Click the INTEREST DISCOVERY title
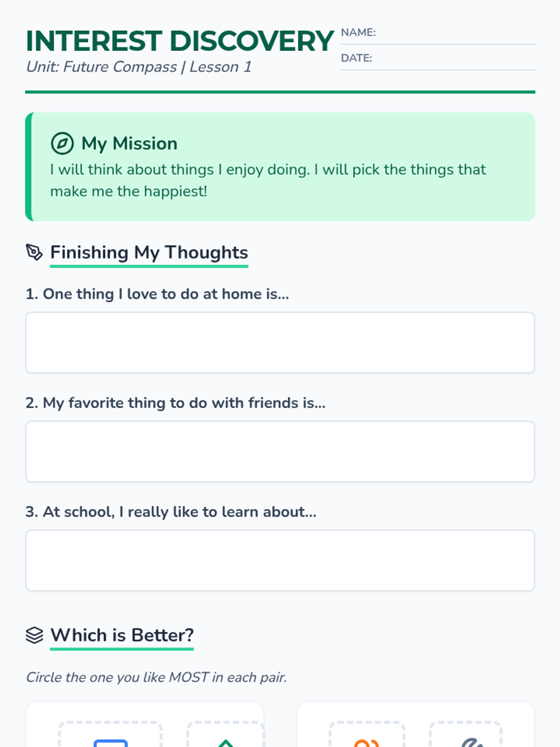Image resolution: width=560 pixels, height=747 pixels. pos(180,41)
